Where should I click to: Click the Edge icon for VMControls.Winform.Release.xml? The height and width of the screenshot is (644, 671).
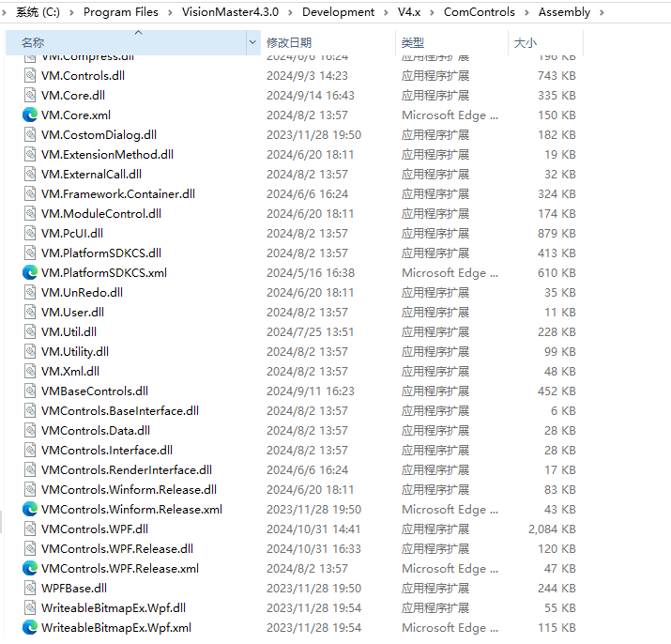(x=30, y=509)
